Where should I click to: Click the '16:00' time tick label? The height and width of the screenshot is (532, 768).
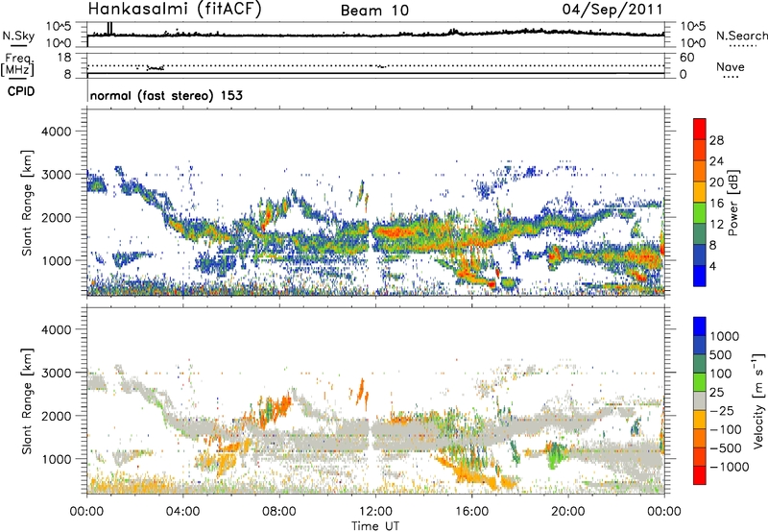point(471,512)
